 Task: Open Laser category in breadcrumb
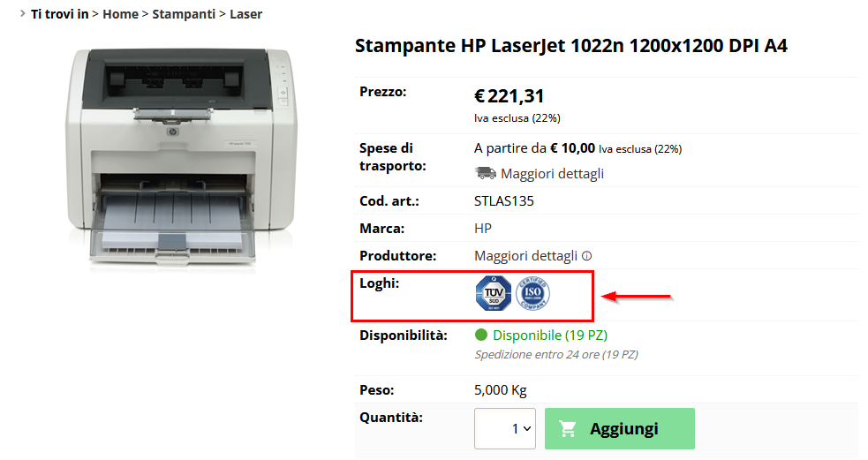click(245, 14)
